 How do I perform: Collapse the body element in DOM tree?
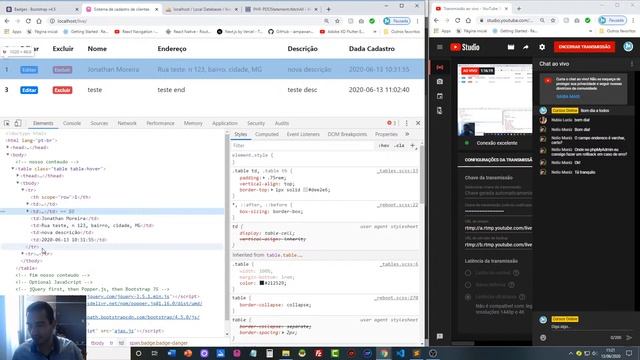click(x=8, y=155)
